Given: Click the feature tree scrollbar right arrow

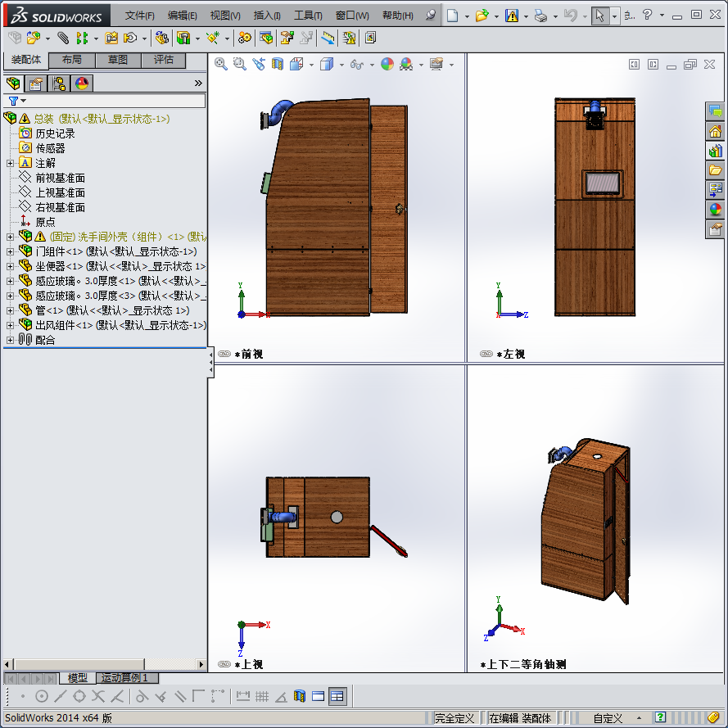Looking at the screenshot, I should pyautogui.click(x=201, y=664).
